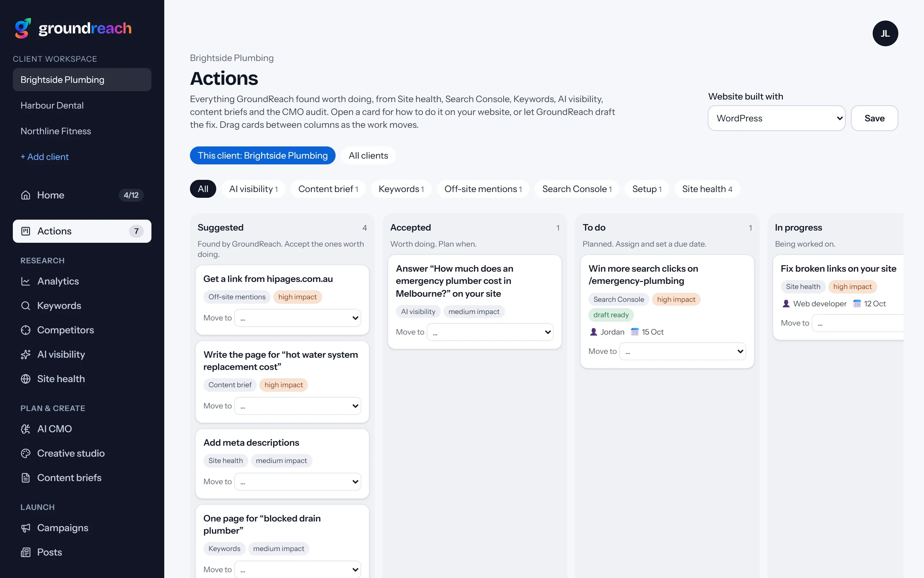Click the Web developer assignee person icon
Screen dimensions: 924x578
point(786,303)
